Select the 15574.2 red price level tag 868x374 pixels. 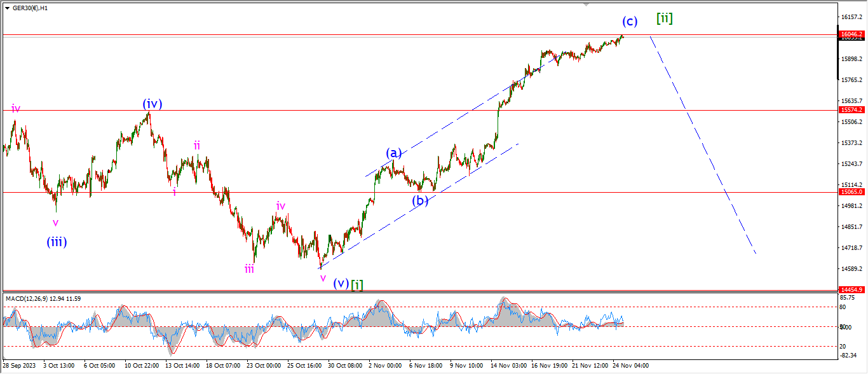click(851, 110)
